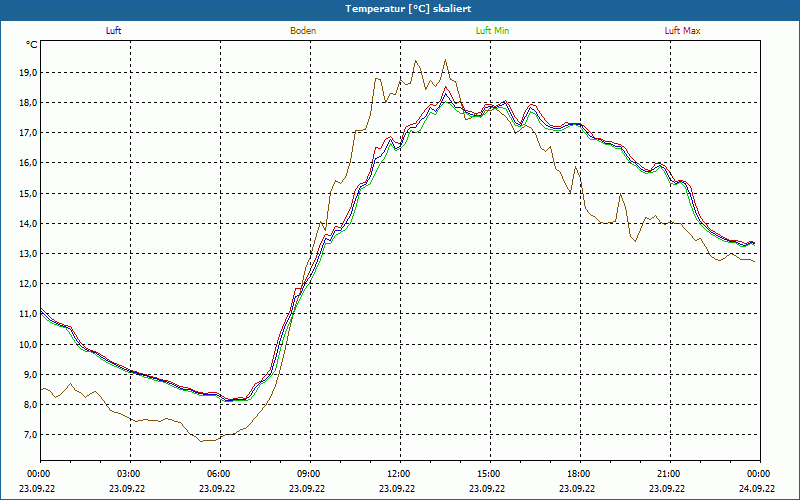Click the '23.09.22' date under 21:00
800x500 pixels.
point(667,488)
